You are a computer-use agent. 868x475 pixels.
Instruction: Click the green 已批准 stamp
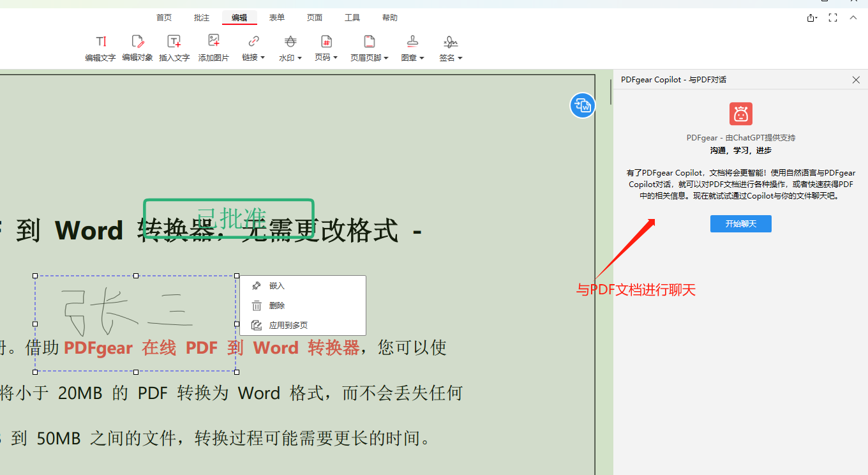pyautogui.click(x=229, y=218)
